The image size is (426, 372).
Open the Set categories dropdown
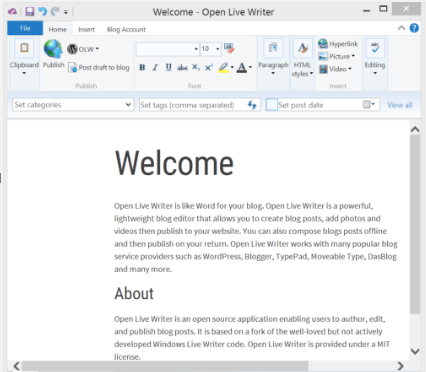(x=73, y=105)
